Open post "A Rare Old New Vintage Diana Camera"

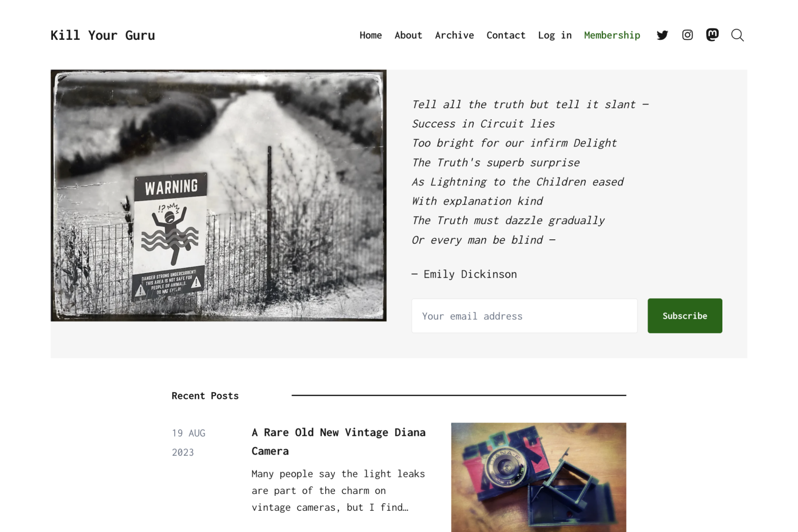[x=338, y=442]
